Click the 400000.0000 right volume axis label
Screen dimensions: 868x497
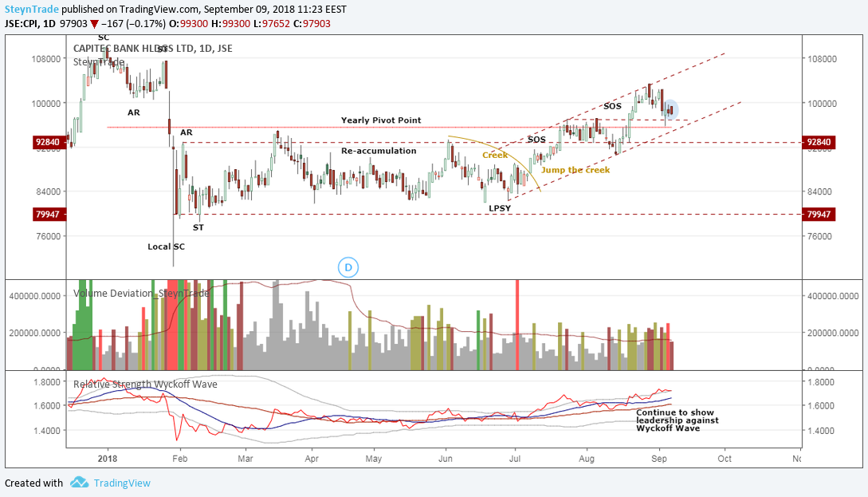(833, 297)
